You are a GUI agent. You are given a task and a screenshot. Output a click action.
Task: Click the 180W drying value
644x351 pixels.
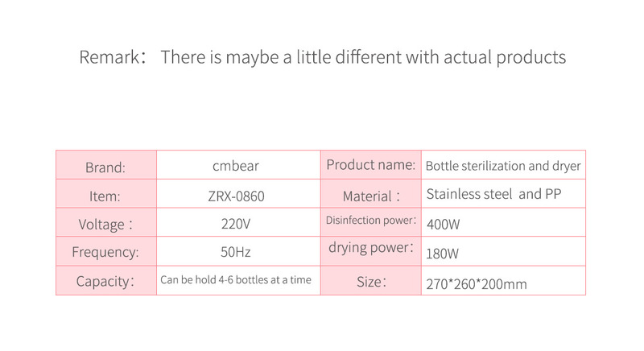pos(443,254)
